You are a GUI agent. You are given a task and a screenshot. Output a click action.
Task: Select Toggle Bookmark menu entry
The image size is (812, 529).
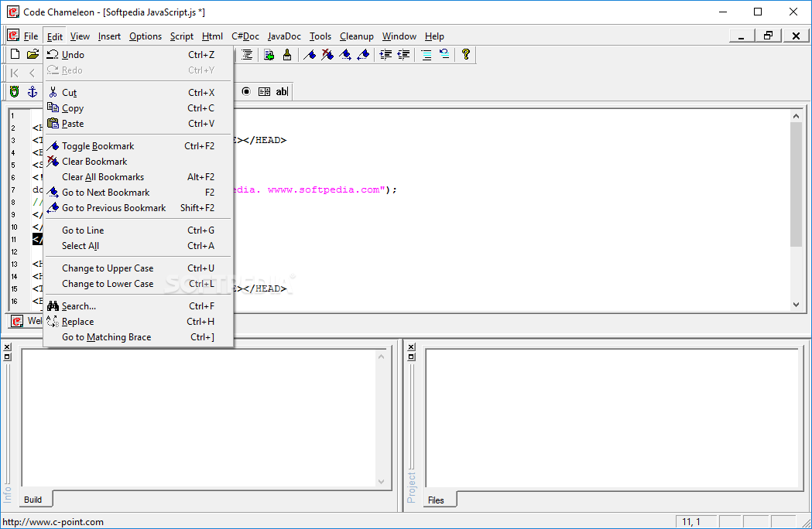[x=138, y=146]
